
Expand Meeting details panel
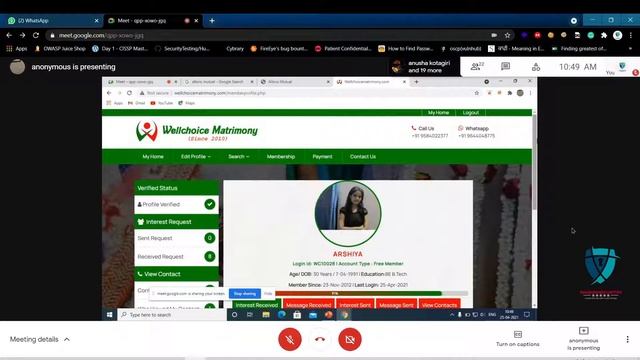[x=40, y=339]
